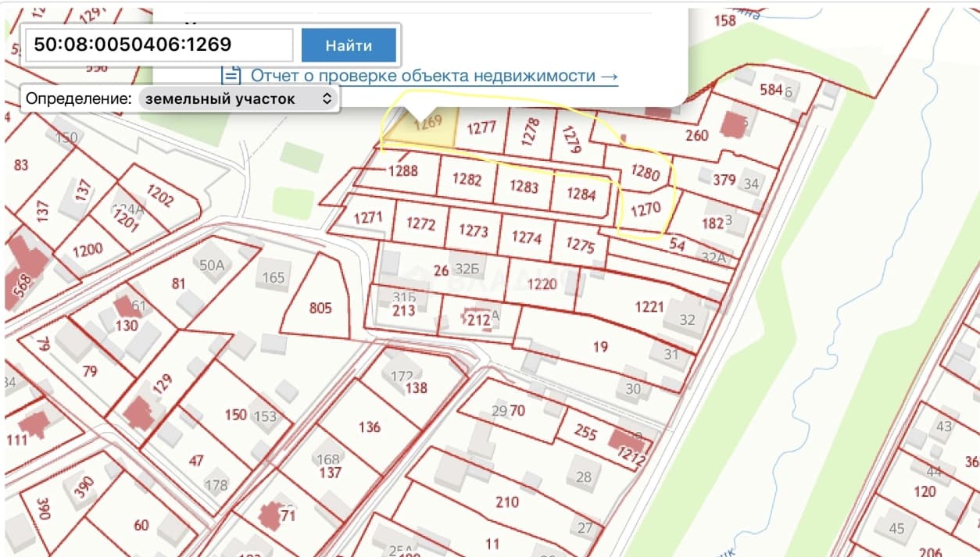This screenshot has height=557, width=980.
Task: Click parcel 1283 on the map
Action: (524, 186)
